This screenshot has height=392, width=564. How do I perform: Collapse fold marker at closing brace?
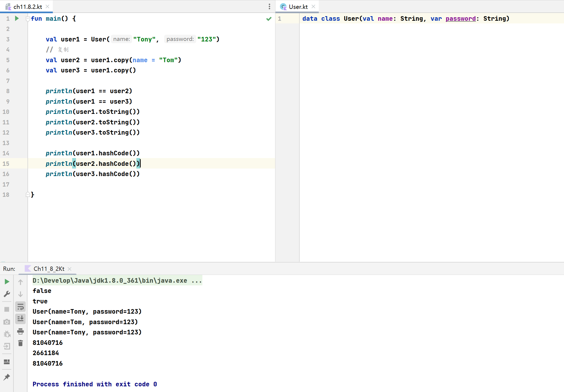(27, 195)
